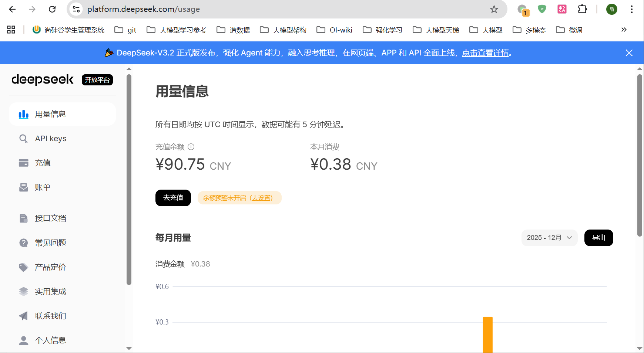
Task: Click the main page vertical scrollbar thumb
Action: pos(640,155)
